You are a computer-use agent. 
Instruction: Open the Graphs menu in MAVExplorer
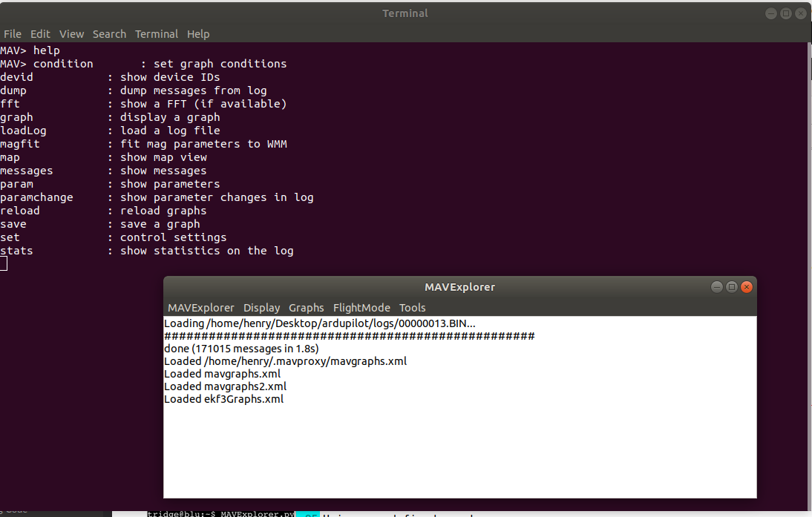[306, 308]
